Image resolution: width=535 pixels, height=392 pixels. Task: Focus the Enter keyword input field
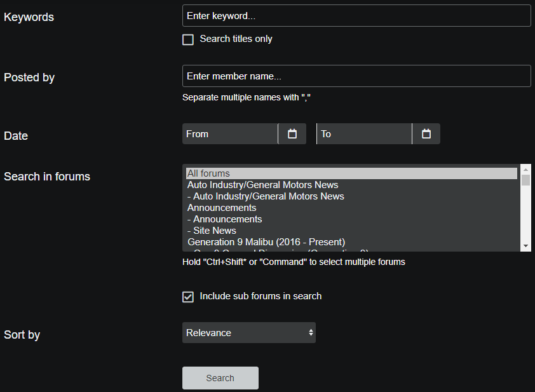pyautogui.click(x=356, y=16)
